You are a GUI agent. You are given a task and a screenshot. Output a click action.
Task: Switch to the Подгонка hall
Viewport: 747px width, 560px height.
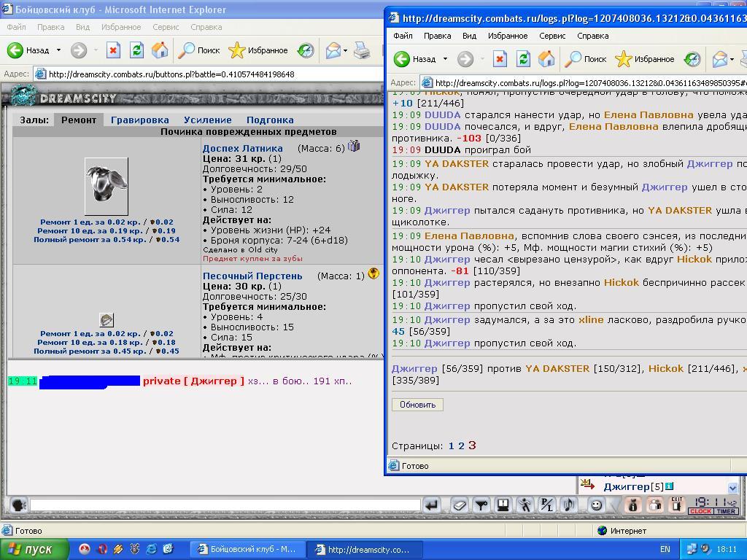270,120
